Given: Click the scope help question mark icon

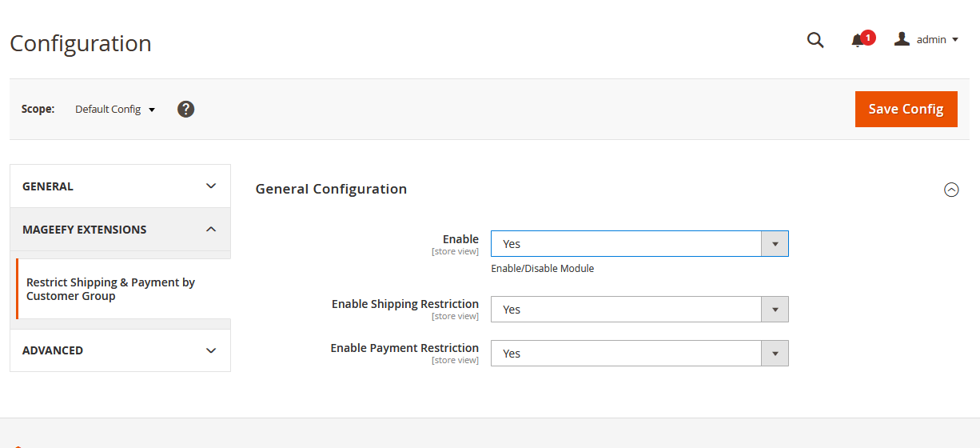Looking at the screenshot, I should (185, 109).
